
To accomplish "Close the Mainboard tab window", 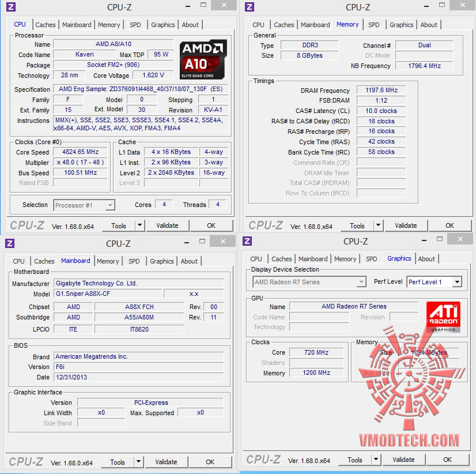I will point(223,241).
